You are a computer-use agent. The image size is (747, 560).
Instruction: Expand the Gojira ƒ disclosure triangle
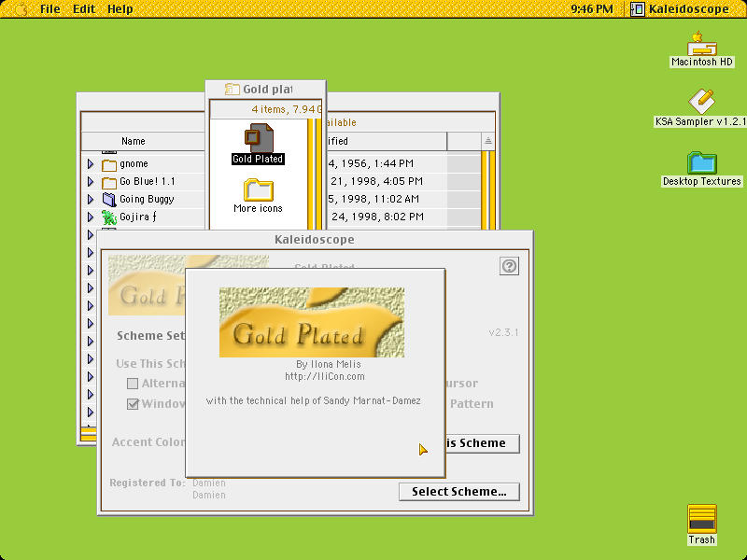[x=91, y=217]
